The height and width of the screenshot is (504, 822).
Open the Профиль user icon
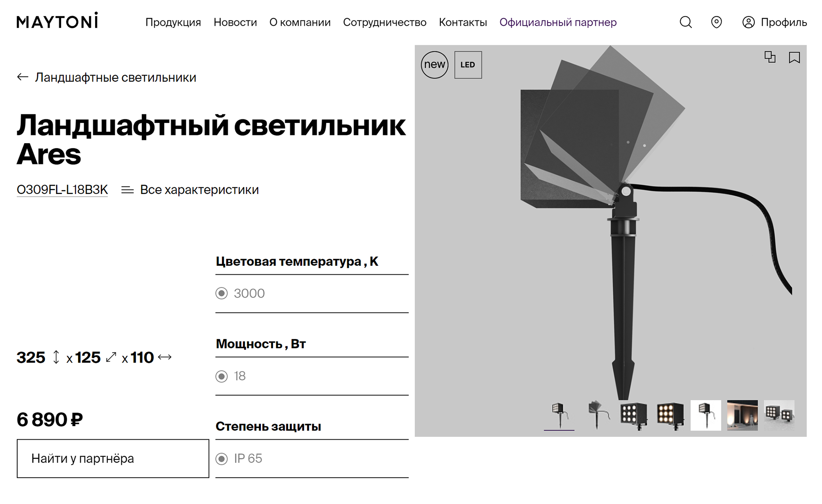click(x=749, y=22)
